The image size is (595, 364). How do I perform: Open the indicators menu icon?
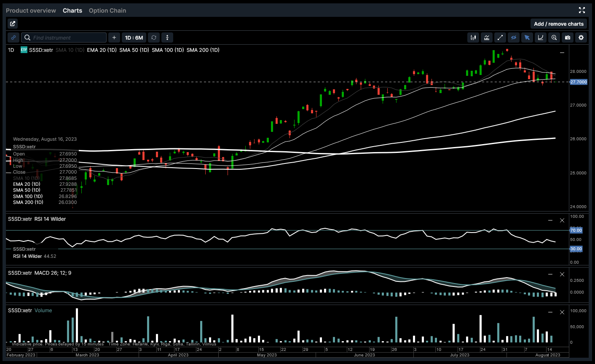pyautogui.click(x=487, y=37)
